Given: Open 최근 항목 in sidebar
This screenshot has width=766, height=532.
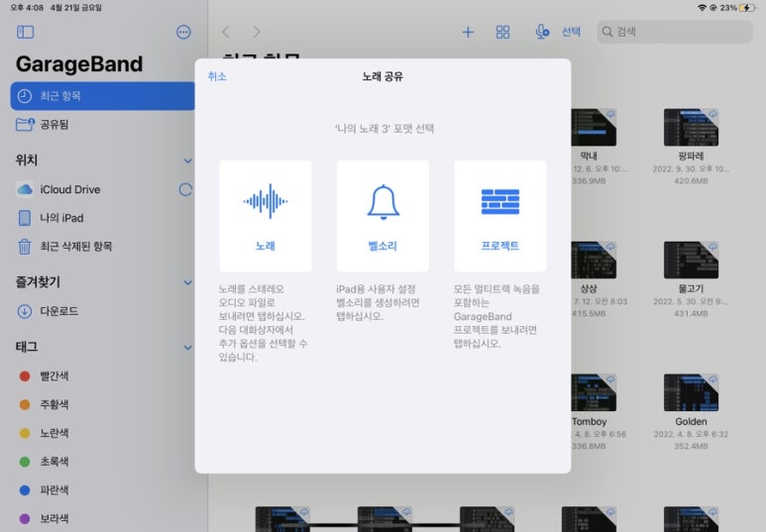Looking at the screenshot, I should pos(103,96).
